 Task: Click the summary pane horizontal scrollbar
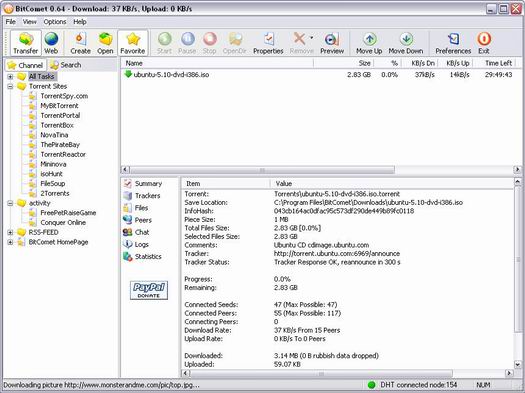[321, 373]
